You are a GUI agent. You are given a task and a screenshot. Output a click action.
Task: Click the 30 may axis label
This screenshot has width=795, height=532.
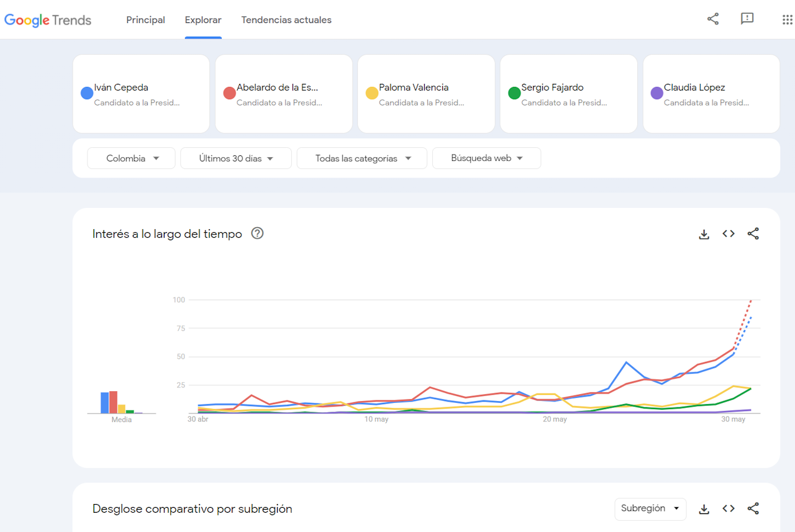point(734,420)
